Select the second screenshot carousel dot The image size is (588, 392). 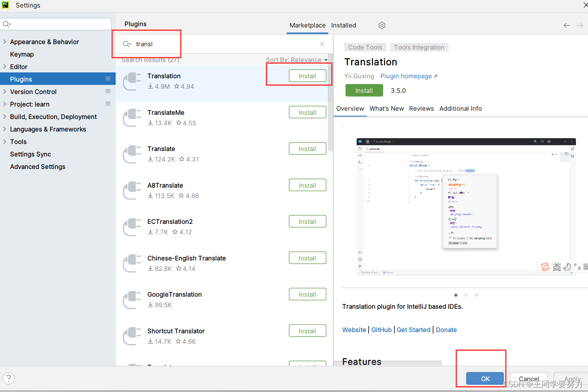coord(466,295)
